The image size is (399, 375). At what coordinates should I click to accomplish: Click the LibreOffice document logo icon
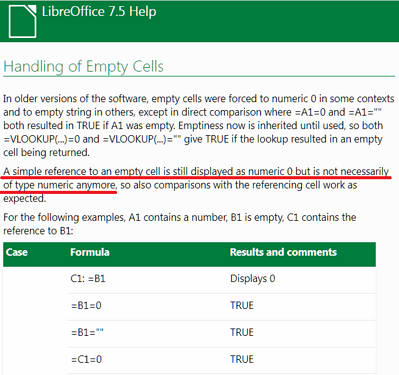click(22, 21)
